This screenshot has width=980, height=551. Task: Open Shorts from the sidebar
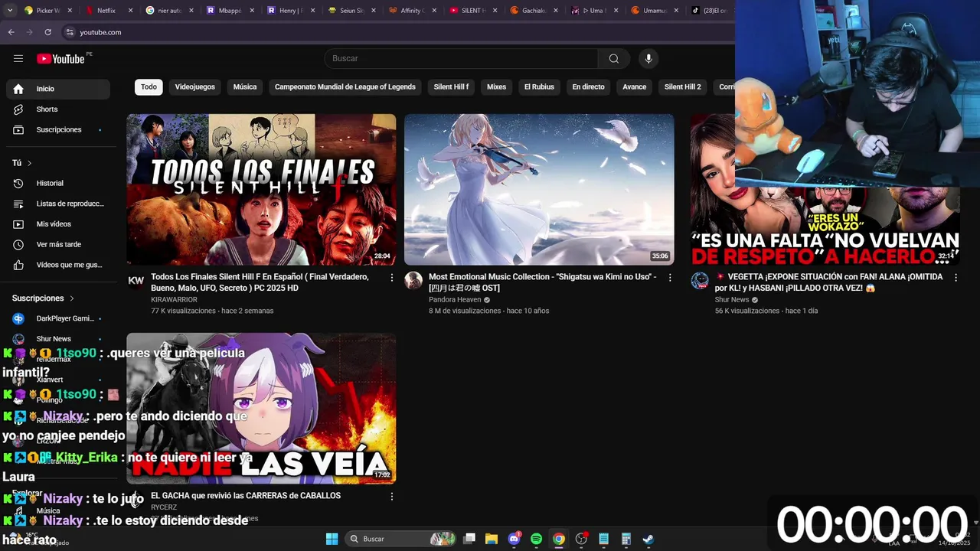58,109
